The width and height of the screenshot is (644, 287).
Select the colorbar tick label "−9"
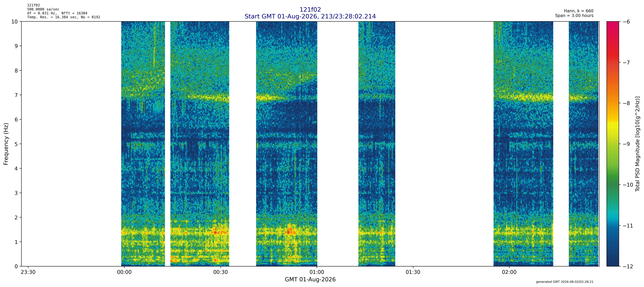coord(626,144)
